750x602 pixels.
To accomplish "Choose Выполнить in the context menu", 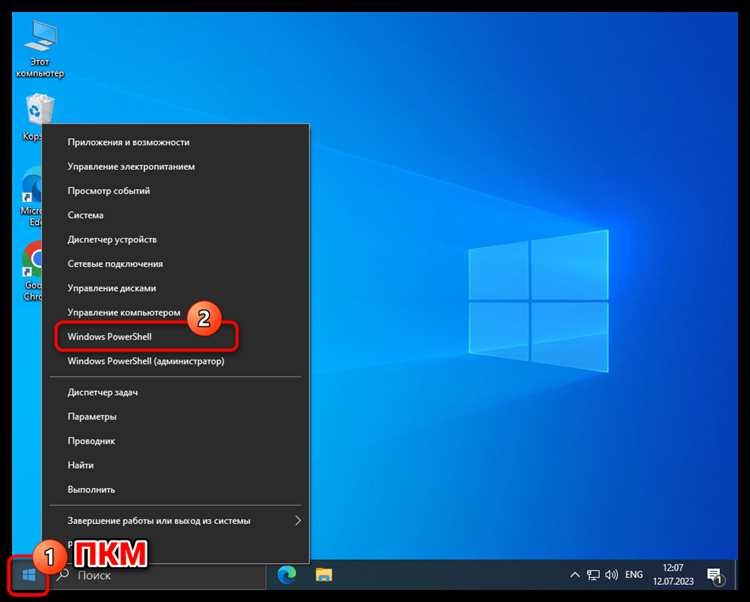I will 176,490.
